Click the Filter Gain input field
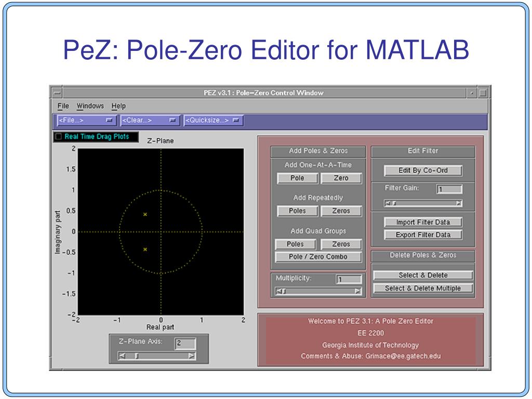The width and height of the screenshot is (532, 399). (449, 189)
